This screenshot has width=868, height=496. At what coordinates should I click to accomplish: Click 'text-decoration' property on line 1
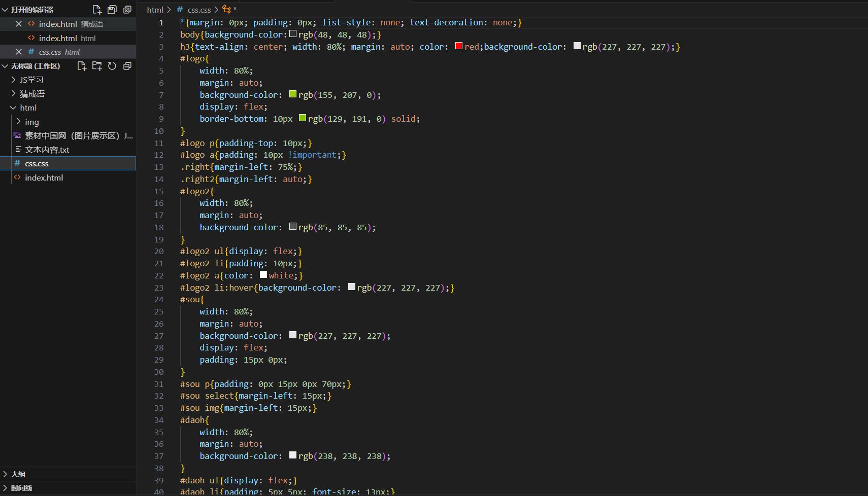point(447,22)
